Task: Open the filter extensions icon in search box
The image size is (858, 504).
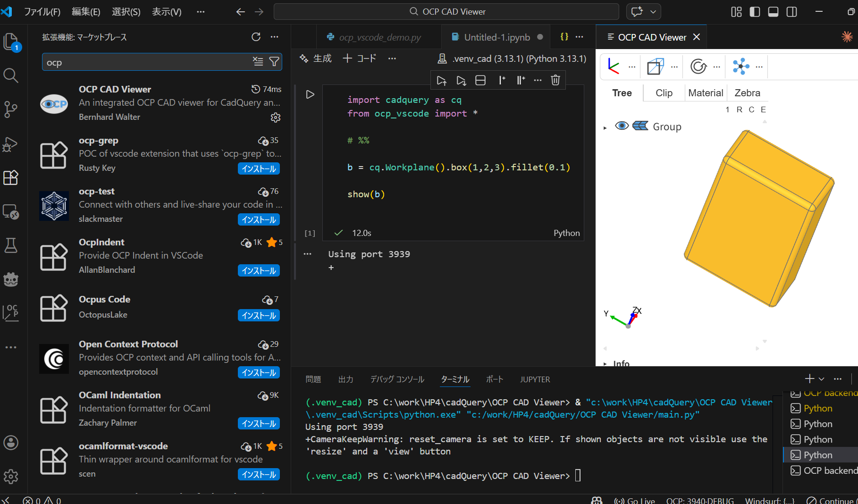Action: tap(274, 62)
